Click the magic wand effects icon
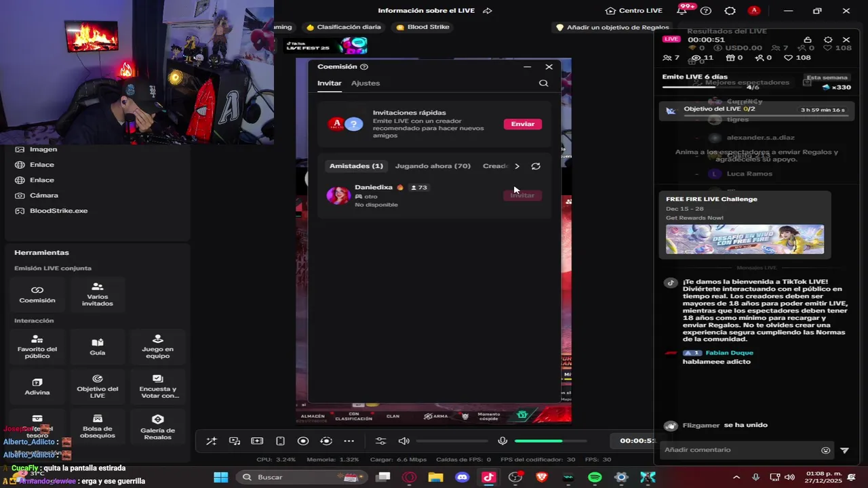Viewport: 868px width, 488px height. click(x=212, y=441)
